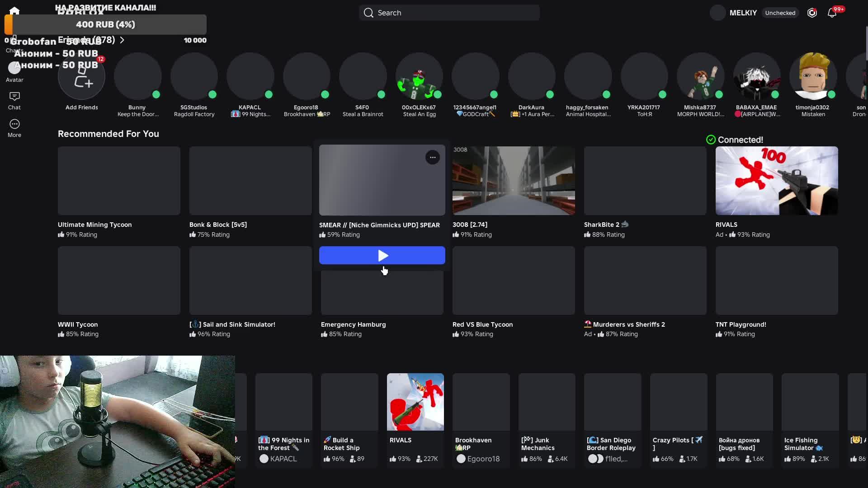Open 00xOLEKx67 friend avatar
The width and height of the screenshot is (868, 488).
[x=419, y=76]
